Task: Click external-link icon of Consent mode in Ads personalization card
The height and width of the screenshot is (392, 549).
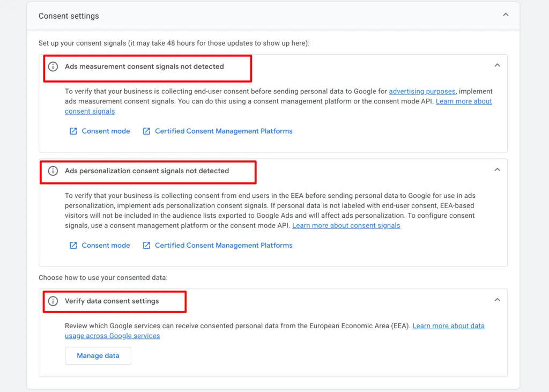Action: click(73, 245)
